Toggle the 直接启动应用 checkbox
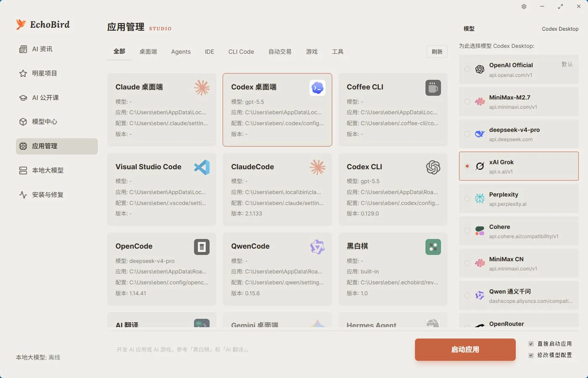 coord(531,344)
